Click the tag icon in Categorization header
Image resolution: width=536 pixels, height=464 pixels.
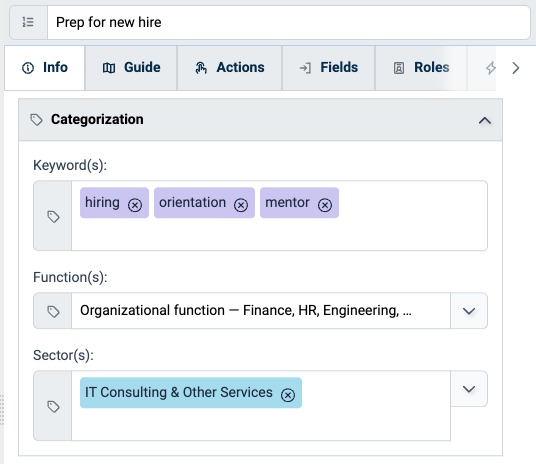point(36,120)
